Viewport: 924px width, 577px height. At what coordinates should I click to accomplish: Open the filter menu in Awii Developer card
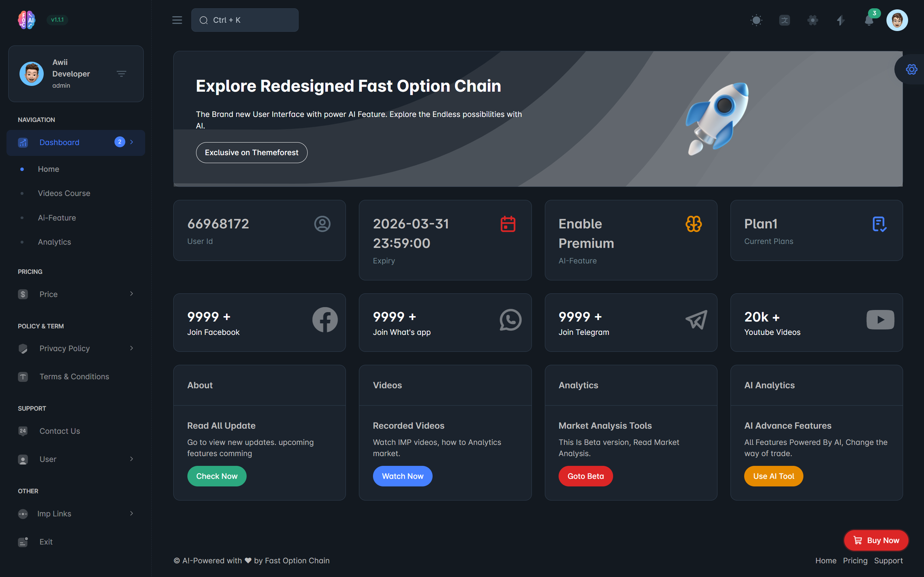[x=121, y=74]
